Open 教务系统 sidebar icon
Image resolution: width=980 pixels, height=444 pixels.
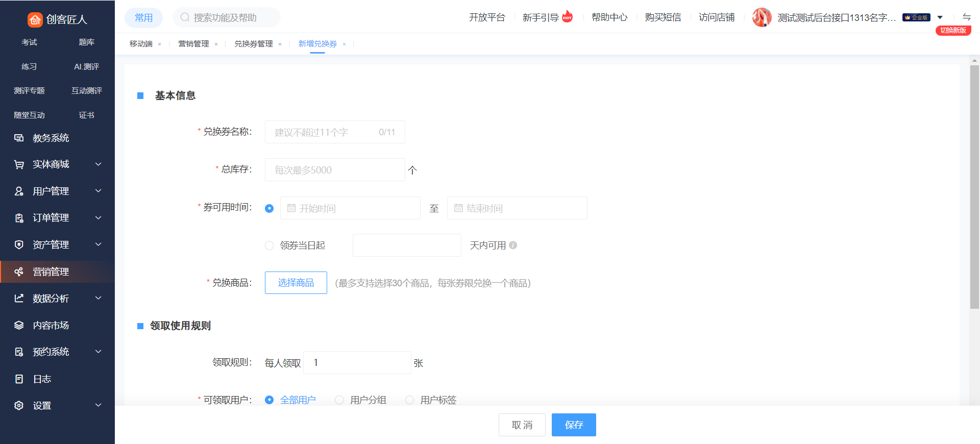[19, 138]
